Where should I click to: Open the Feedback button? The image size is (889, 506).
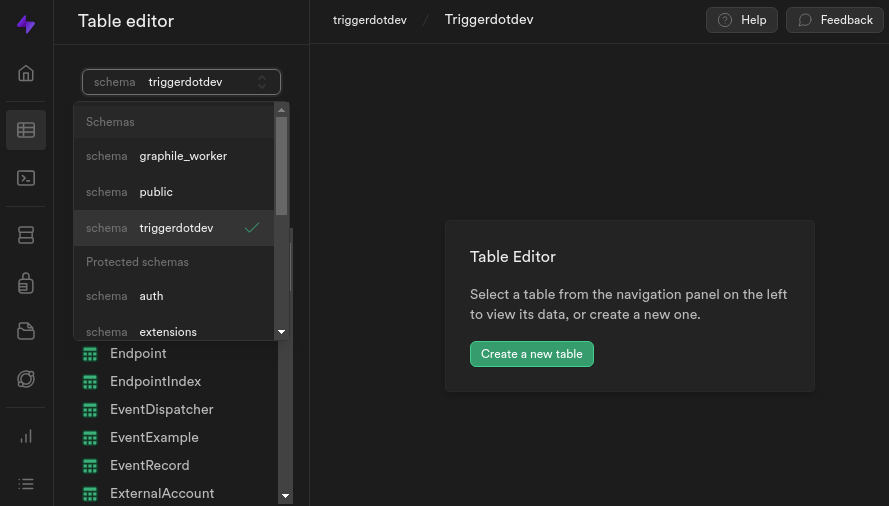pyautogui.click(x=835, y=20)
